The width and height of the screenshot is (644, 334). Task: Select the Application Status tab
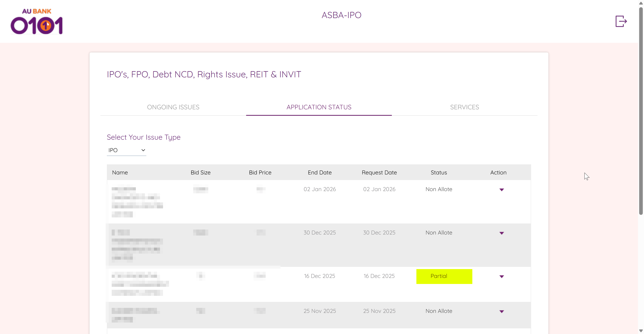pos(319,107)
